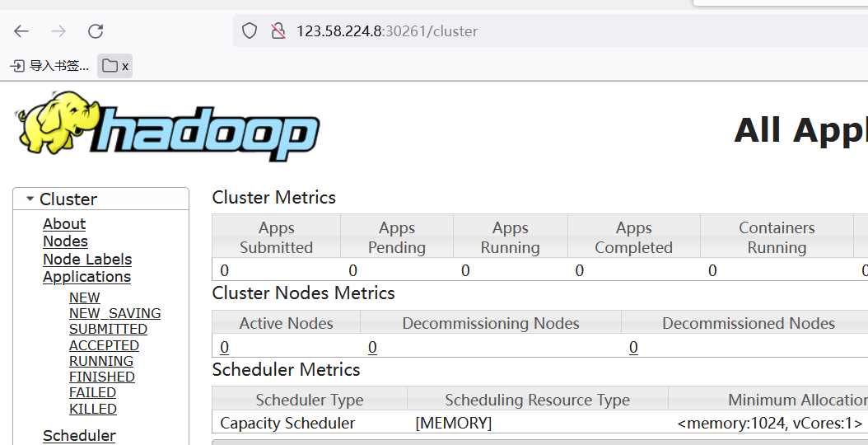This screenshot has width=868, height=445.
Task: Open the Nodes link
Action: tap(65, 241)
